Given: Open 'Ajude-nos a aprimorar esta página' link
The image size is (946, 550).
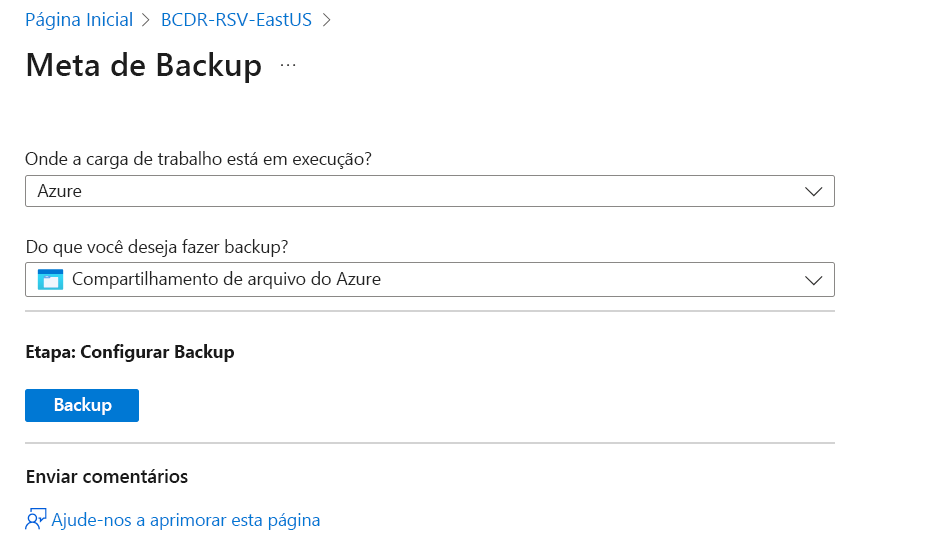Looking at the screenshot, I should coord(186,520).
